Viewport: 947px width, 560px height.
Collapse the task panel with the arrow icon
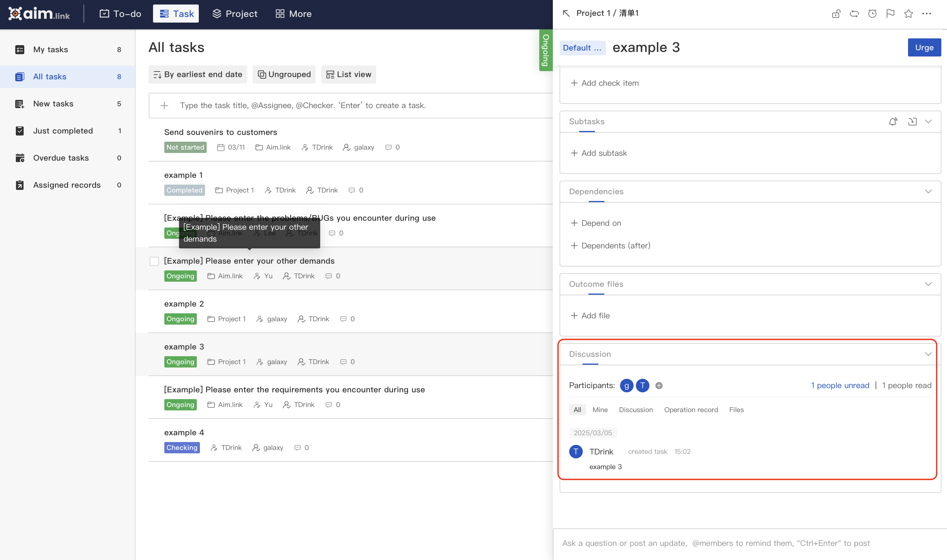[566, 14]
